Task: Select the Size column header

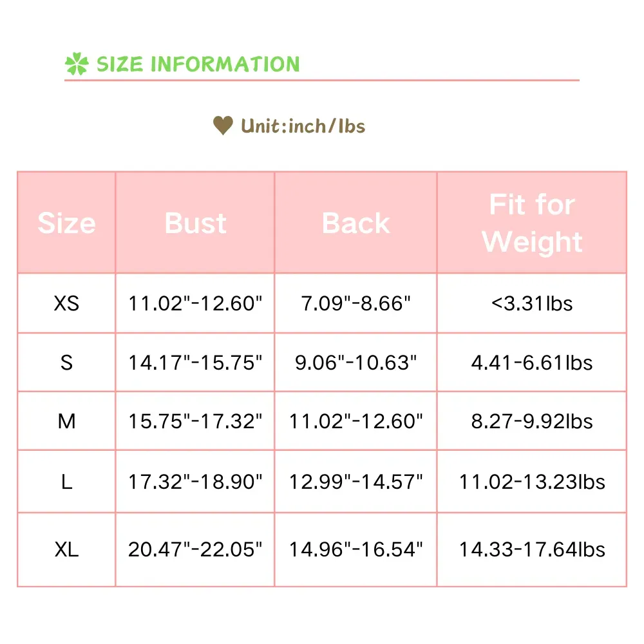Action: 66,223
